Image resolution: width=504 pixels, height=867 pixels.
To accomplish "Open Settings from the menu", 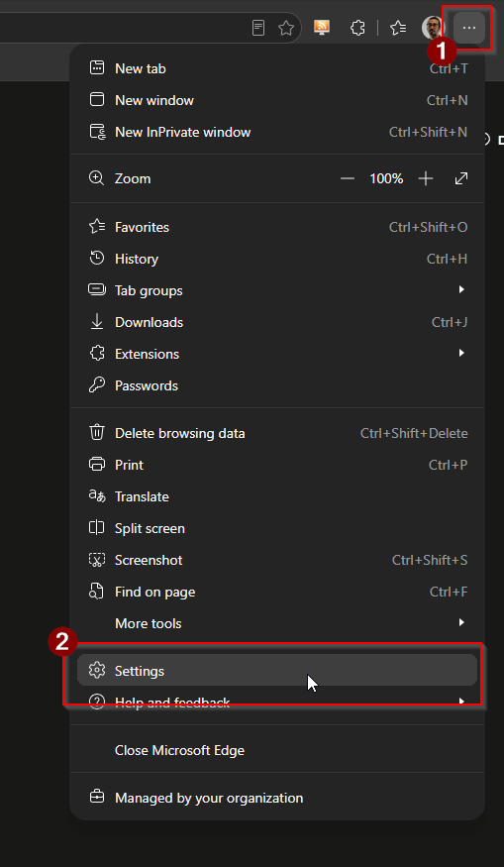I will point(277,671).
